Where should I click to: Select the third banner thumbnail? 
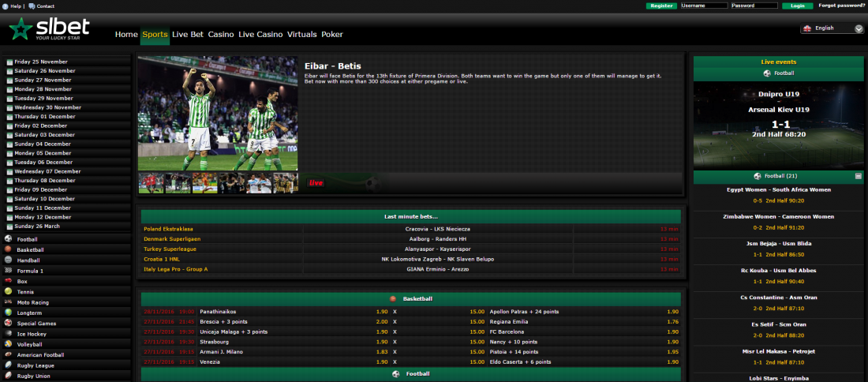click(x=205, y=183)
